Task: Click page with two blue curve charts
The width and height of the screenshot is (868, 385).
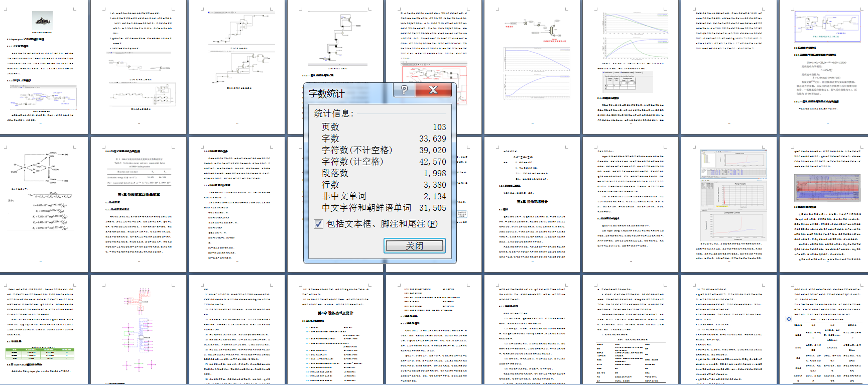Action: pyautogui.click(x=533, y=67)
